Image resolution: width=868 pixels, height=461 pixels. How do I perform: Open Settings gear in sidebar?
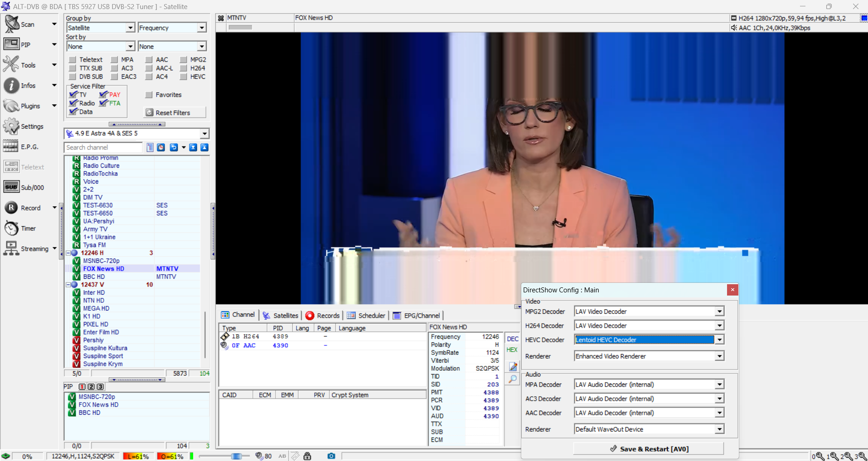tap(11, 126)
